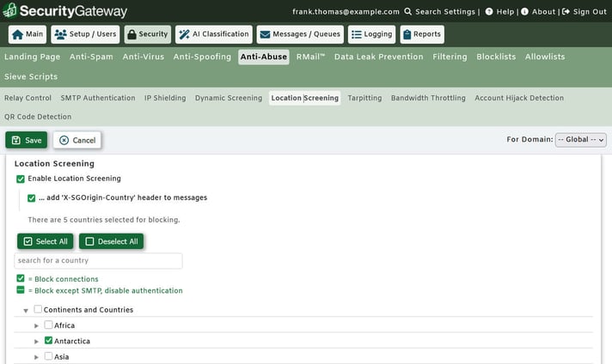The width and height of the screenshot is (612, 364).
Task: Click frank.thomas@example.com account text
Action: 346,12
